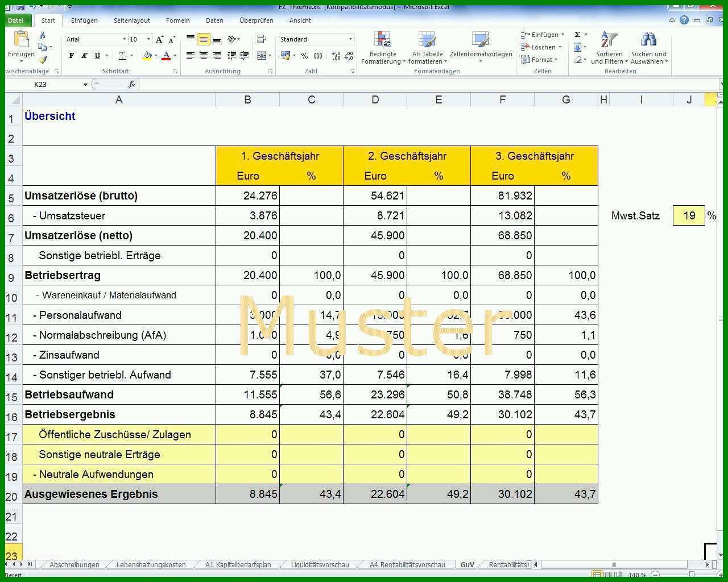Viewport: 728px width, 582px height.
Task: Open Sortieren und Filtern menu
Action: pos(609,48)
